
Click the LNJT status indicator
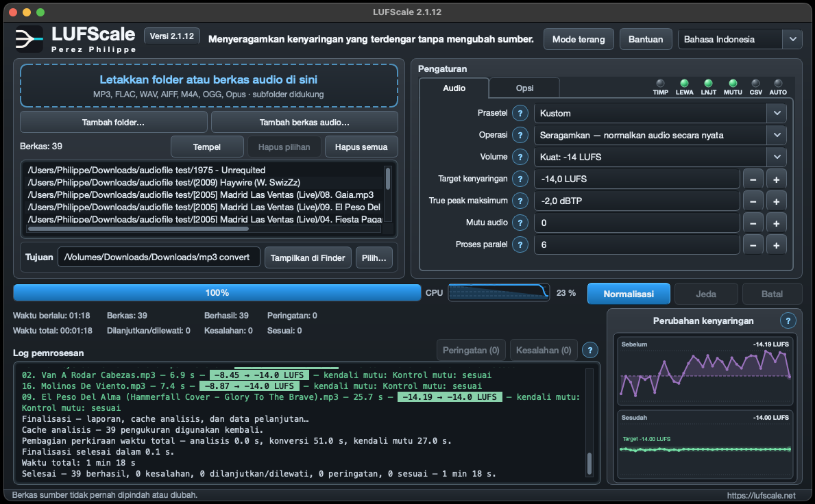click(x=709, y=87)
